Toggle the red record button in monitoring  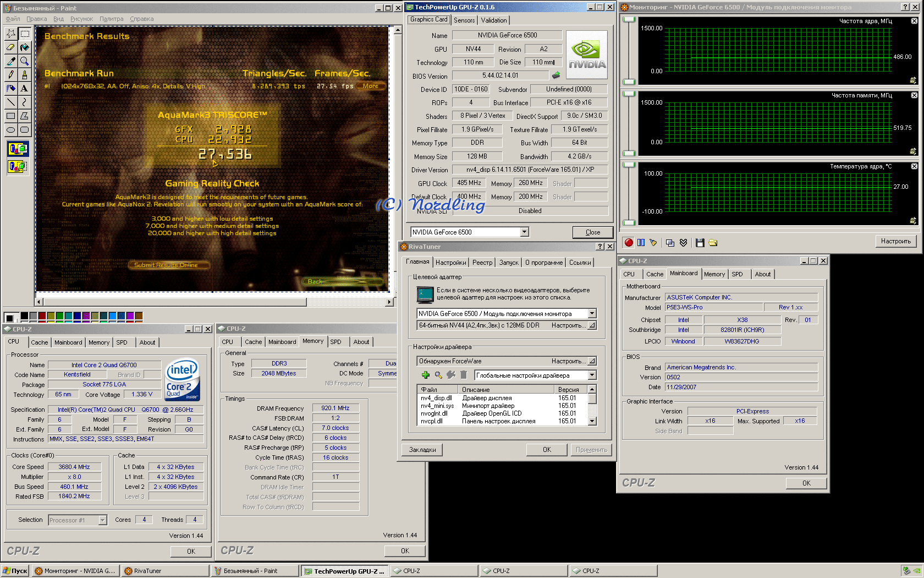629,243
